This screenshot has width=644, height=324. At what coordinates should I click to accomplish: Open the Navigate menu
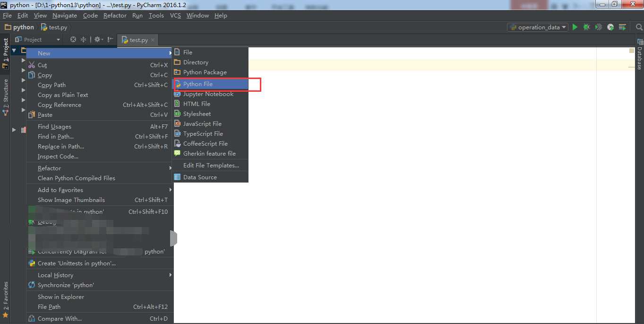65,15
